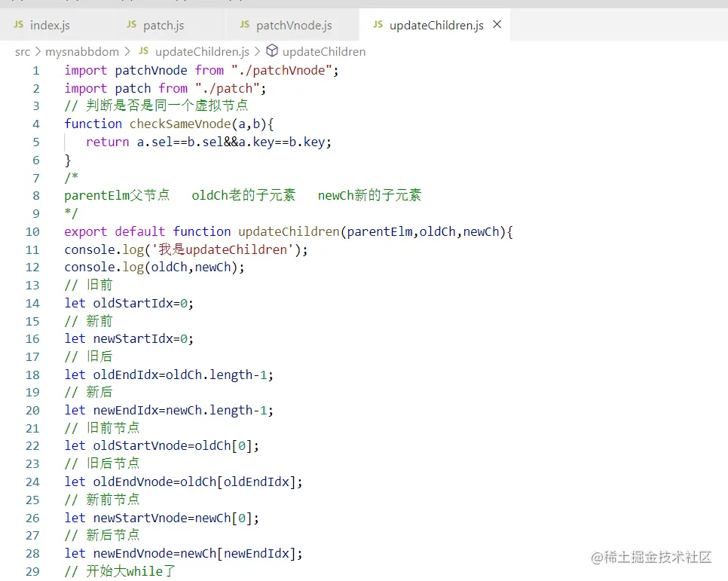This screenshot has width=728, height=581.
Task: Click line number 10 in the gutter
Action: coord(32,231)
